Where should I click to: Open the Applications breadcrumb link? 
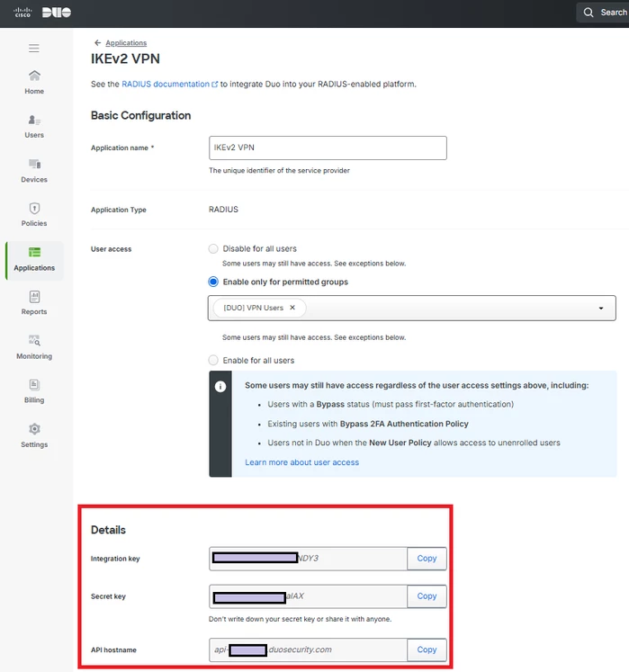click(x=126, y=43)
